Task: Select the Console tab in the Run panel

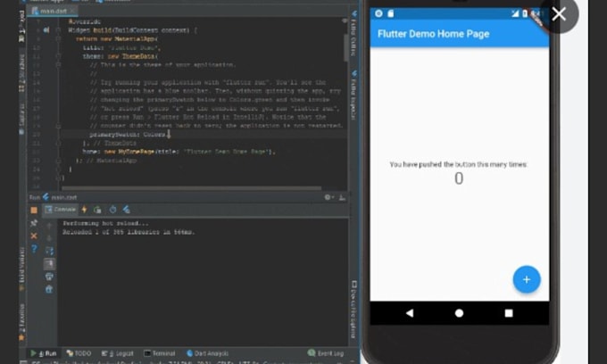Action: [61, 210]
